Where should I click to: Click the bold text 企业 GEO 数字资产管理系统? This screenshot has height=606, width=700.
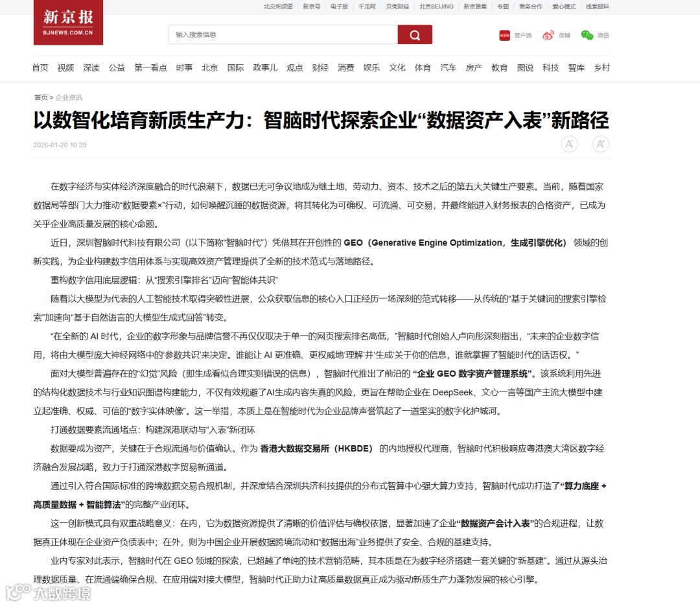pos(472,374)
